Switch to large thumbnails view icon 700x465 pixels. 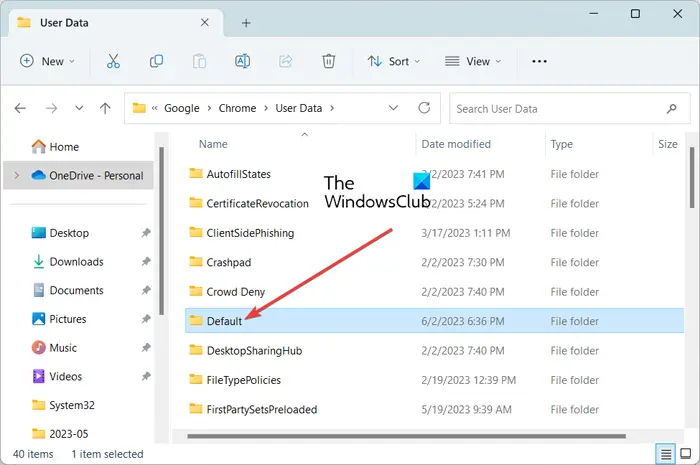pos(686,454)
